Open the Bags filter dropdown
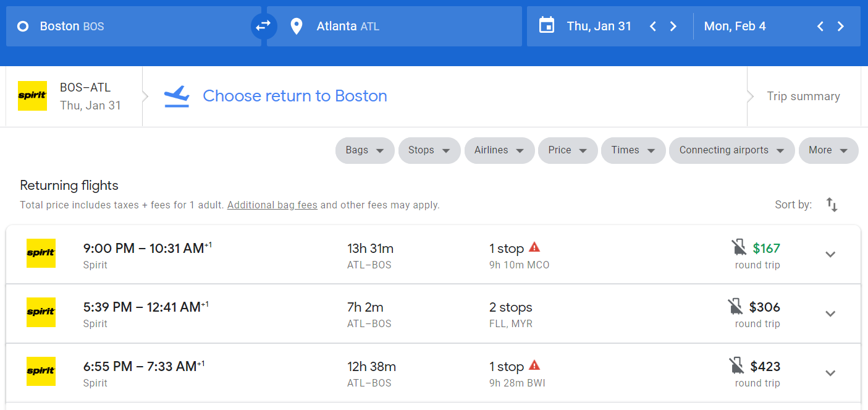868x410 pixels. coord(364,150)
